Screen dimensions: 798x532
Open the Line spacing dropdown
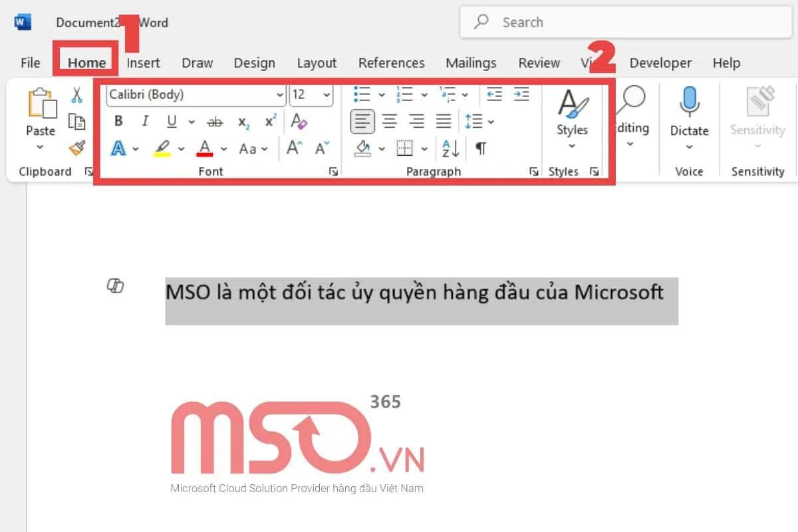(x=475, y=121)
